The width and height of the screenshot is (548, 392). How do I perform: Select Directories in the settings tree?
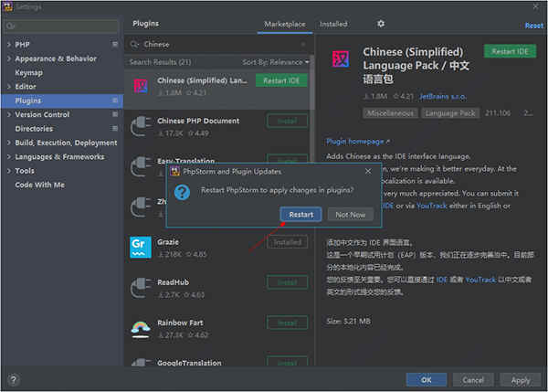click(34, 129)
